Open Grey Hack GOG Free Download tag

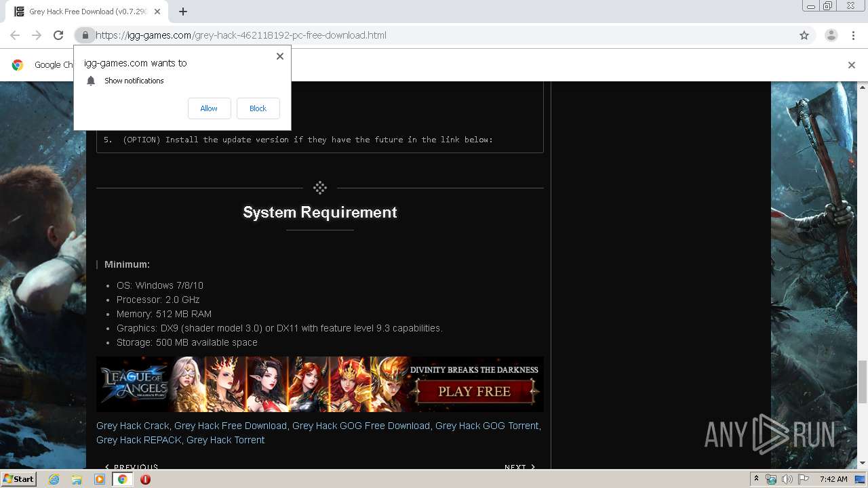[x=361, y=426]
